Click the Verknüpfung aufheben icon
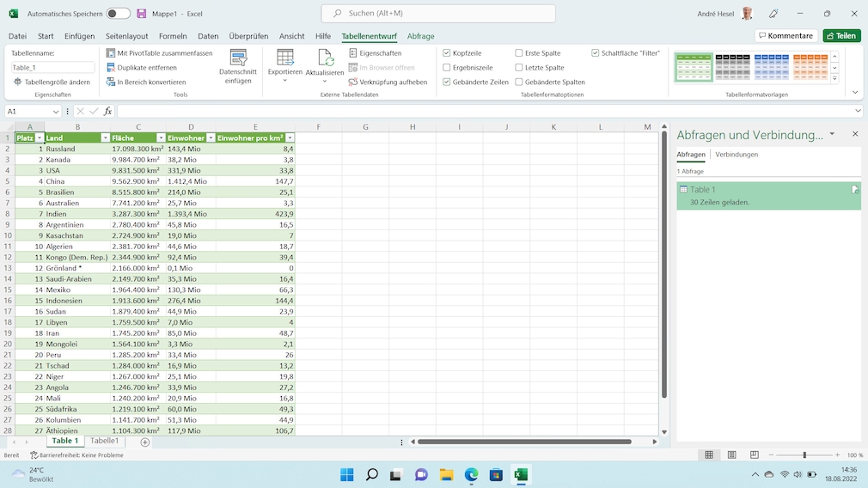The width and height of the screenshot is (868, 488). pos(353,82)
